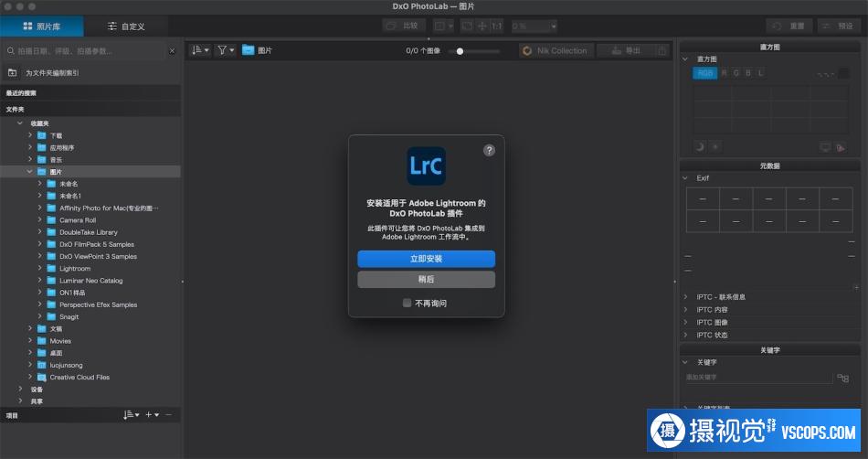This screenshot has width=868, height=459.
Task: Toggle the 比较 compare button
Action: (x=404, y=26)
